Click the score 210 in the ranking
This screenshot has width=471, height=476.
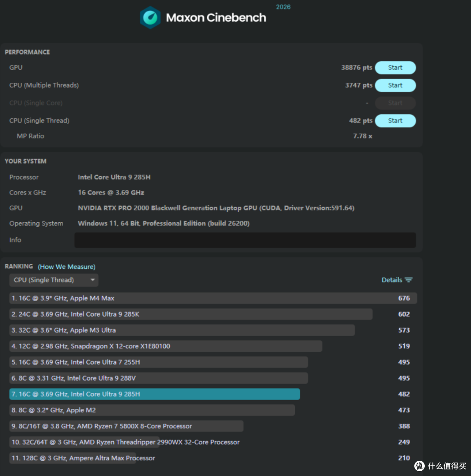(x=404, y=458)
